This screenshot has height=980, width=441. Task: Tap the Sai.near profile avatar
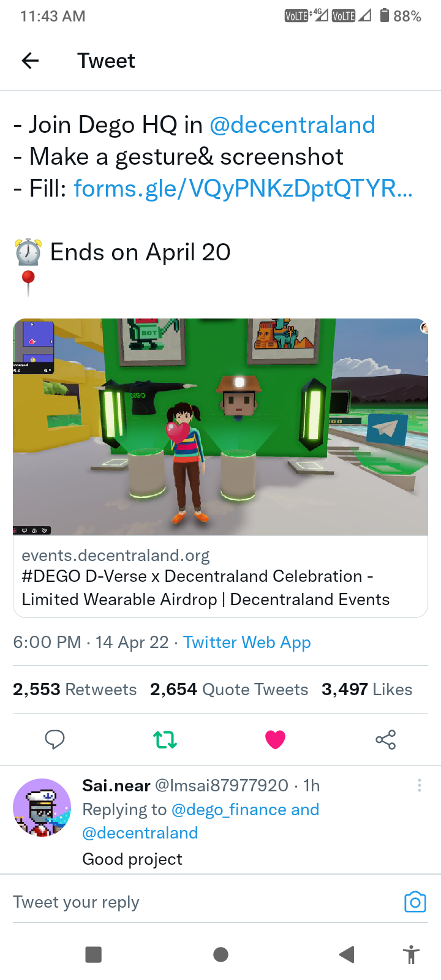pyautogui.click(x=42, y=807)
